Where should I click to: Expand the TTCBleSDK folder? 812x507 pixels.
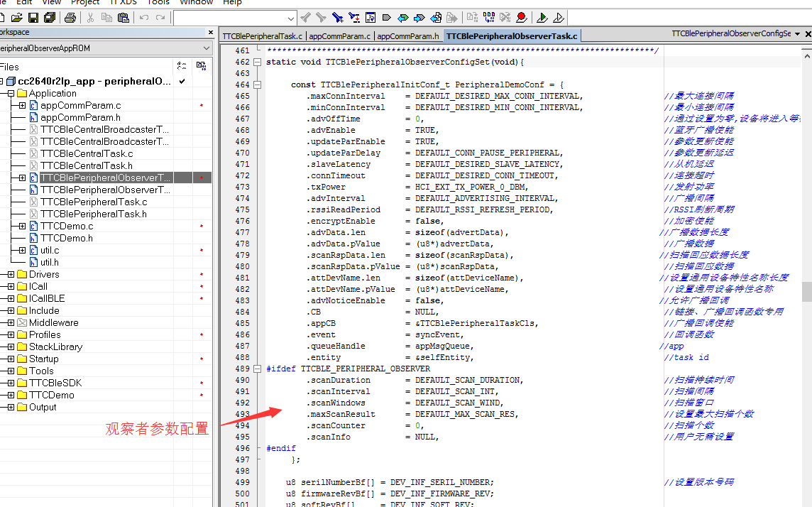11,383
